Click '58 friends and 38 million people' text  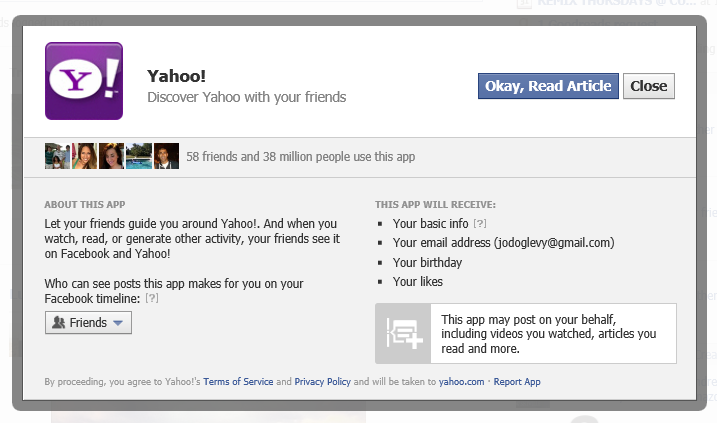300,156
